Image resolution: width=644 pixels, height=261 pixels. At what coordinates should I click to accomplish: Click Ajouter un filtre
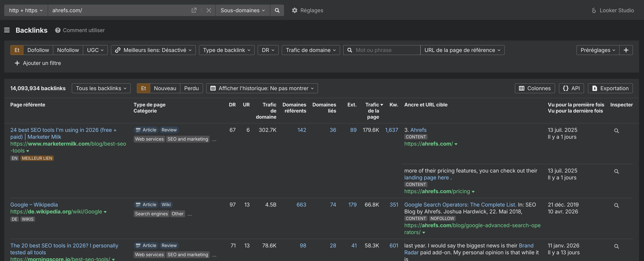38,63
